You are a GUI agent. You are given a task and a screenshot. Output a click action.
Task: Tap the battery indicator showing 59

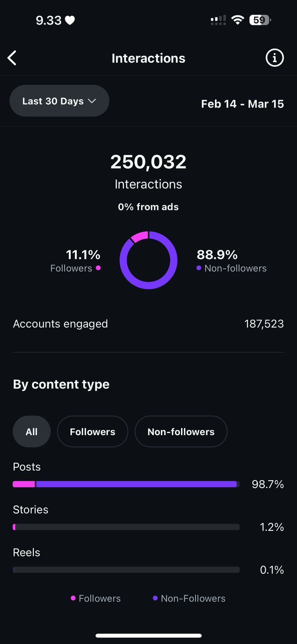(260, 20)
